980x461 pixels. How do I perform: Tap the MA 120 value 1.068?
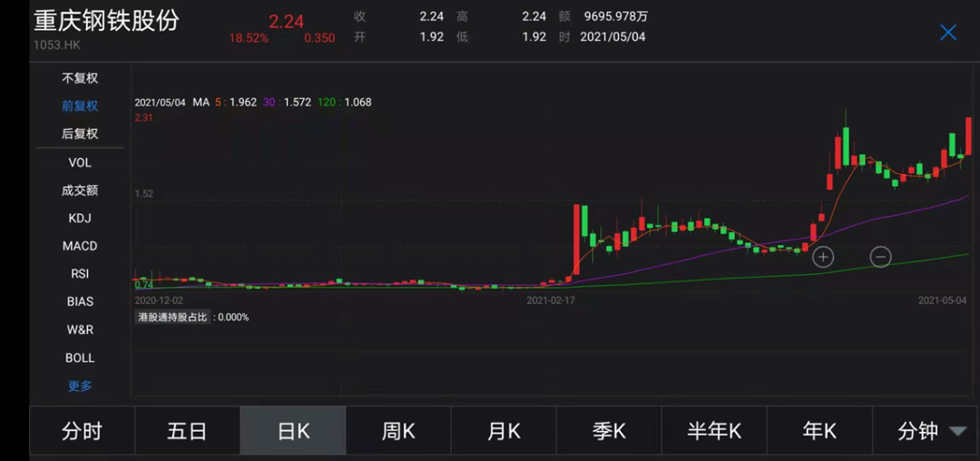click(358, 102)
